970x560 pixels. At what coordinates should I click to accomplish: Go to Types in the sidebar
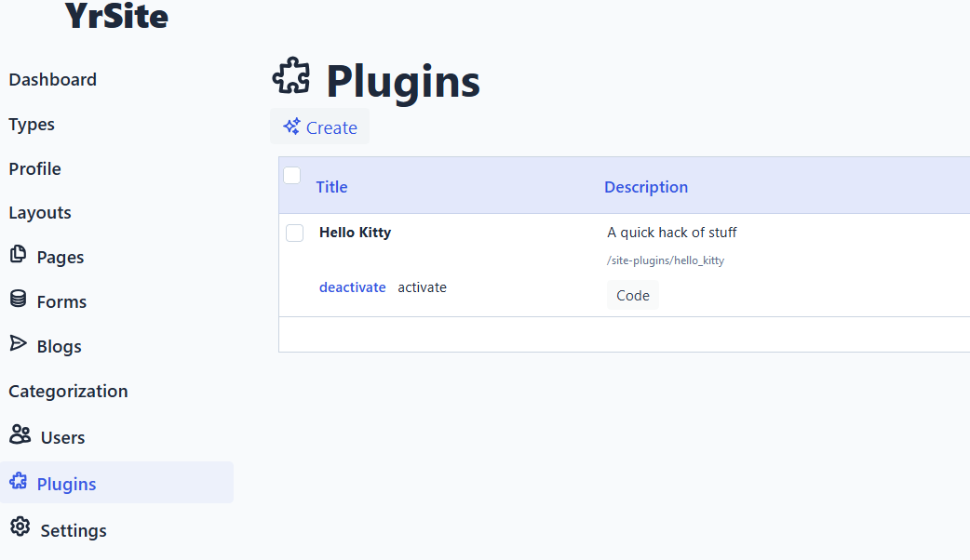click(x=32, y=125)
